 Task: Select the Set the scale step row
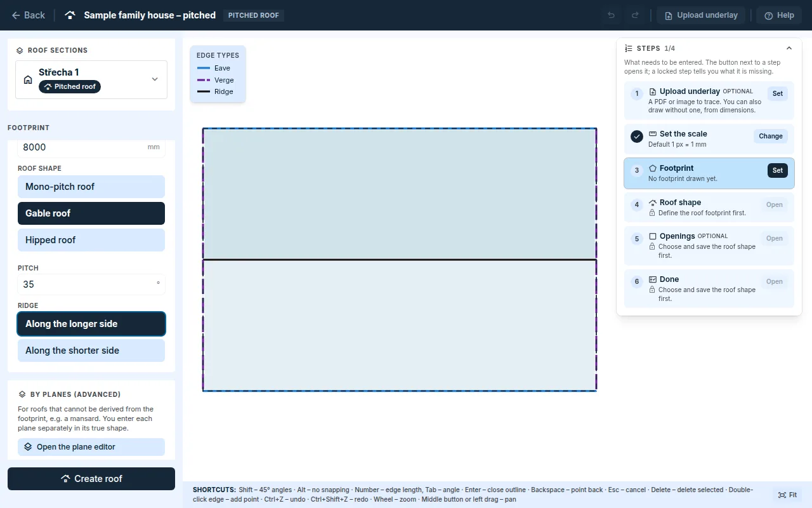click(709, 139)
